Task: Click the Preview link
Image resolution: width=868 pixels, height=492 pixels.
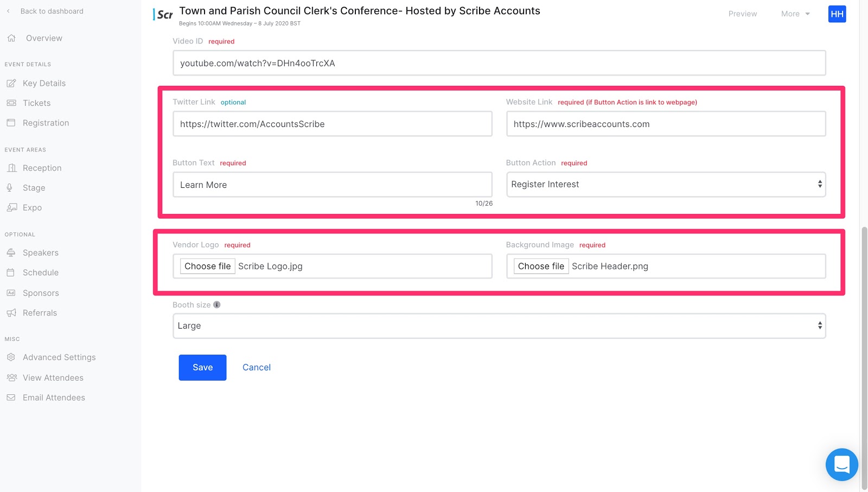Action: (742, 14)
